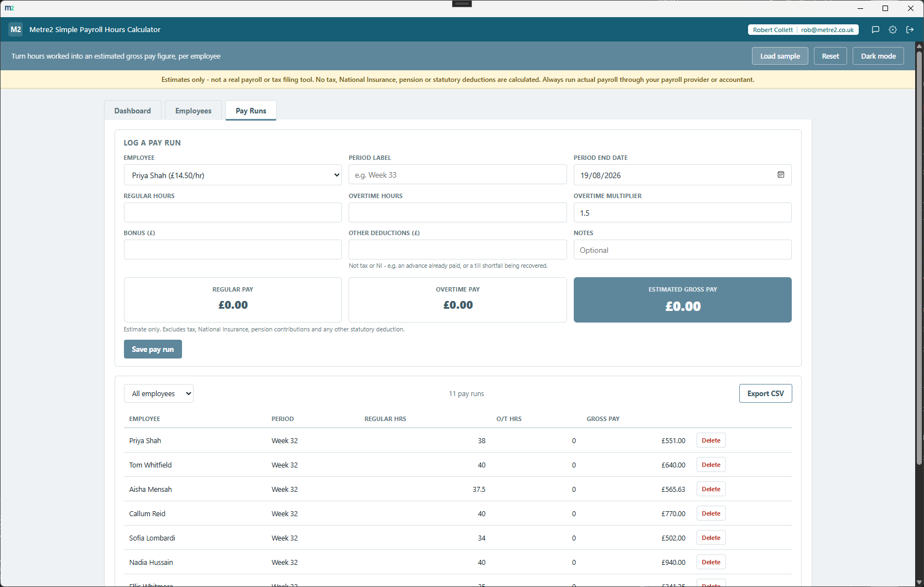Click the Period End Date field 19/08/2026

pyautogui.click(x=682, y=175)
